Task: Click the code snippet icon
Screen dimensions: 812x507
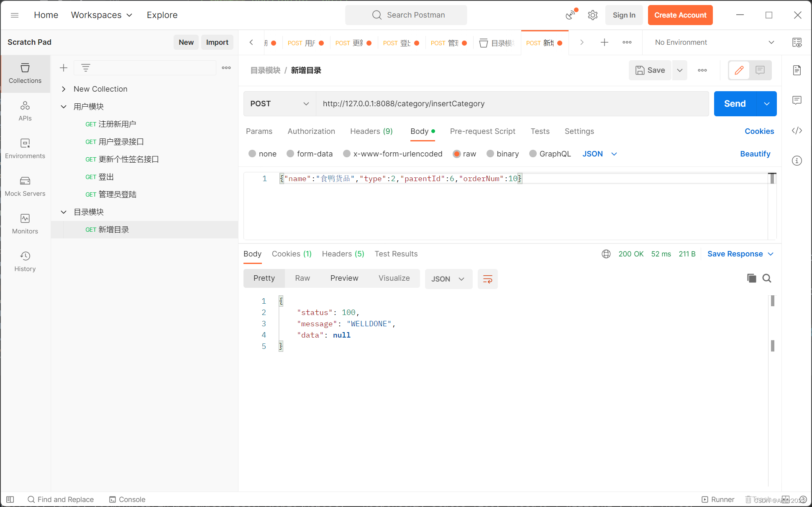Action: 797,131
